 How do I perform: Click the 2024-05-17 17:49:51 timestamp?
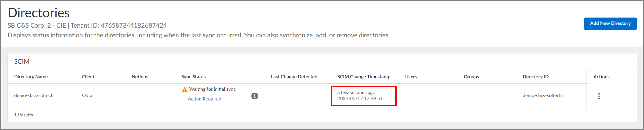(360, 98)
